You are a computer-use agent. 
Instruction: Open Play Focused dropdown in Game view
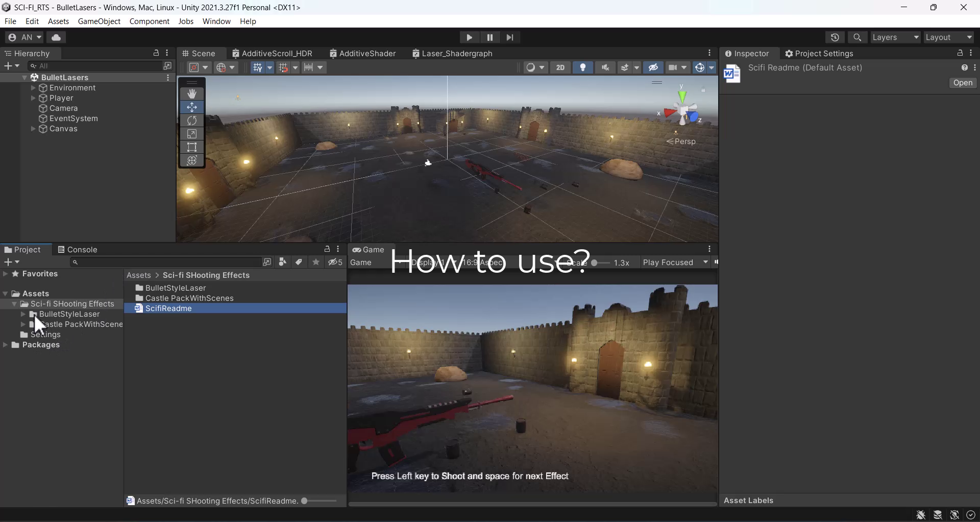point(676,263)
